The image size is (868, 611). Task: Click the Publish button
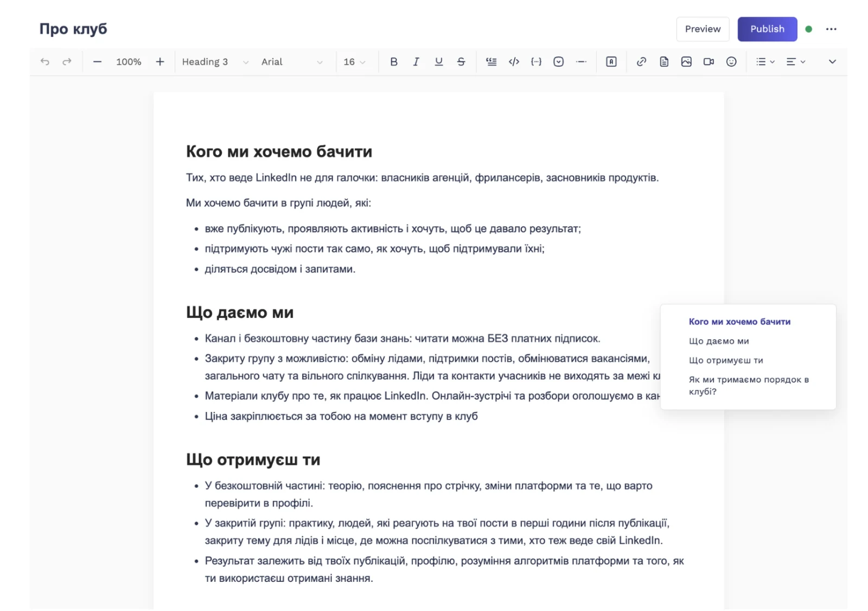(767, 29)
